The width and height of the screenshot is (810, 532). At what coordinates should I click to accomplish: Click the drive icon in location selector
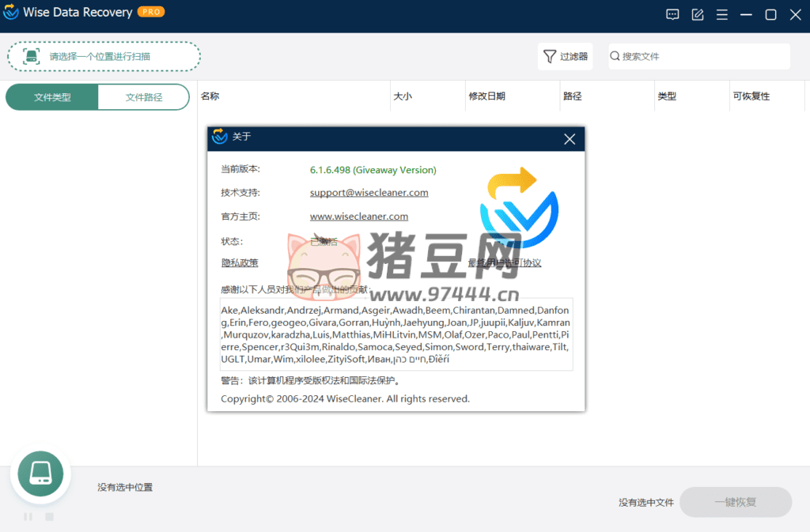point(31,56)
